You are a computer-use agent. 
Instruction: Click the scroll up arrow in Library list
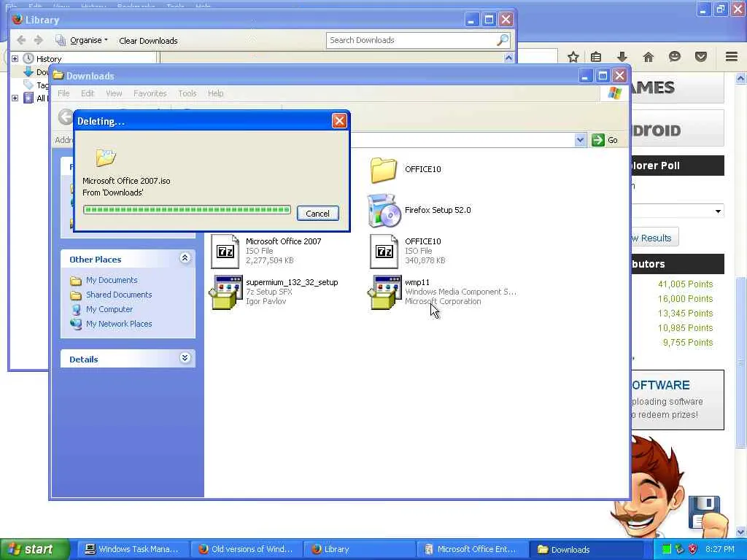(508, 58)
